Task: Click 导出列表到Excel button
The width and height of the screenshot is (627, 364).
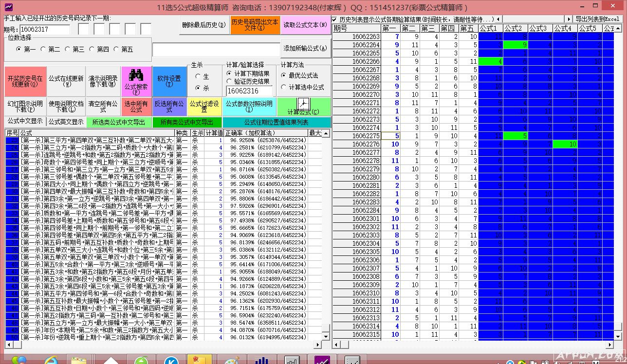Action: tap(597, 19)
